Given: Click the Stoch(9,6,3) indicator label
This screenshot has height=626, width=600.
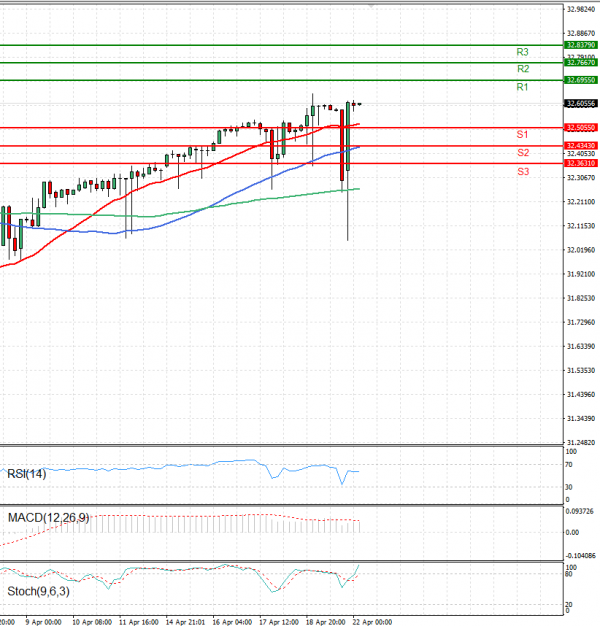Looking at the screenshot, I should tap(38, 592).
